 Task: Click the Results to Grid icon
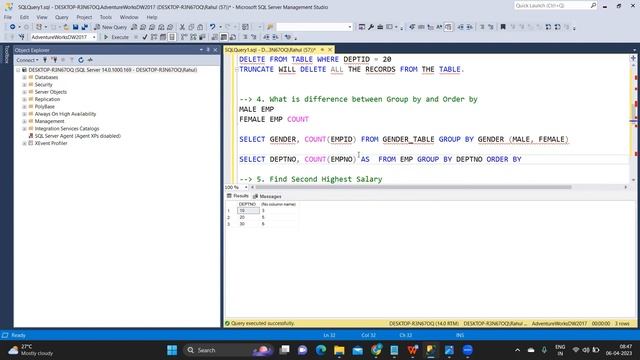pyautogui.click(x=224, y=37)
